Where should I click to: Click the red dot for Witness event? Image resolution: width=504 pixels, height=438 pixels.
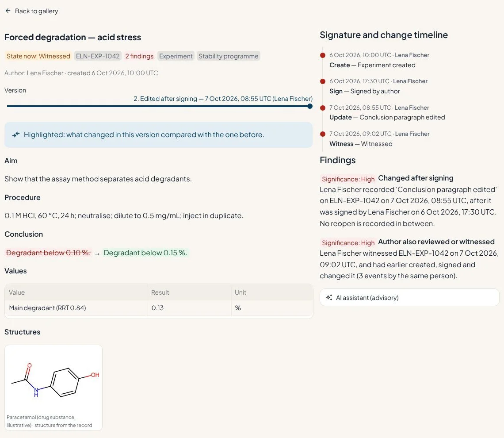[x=323, y=134]
